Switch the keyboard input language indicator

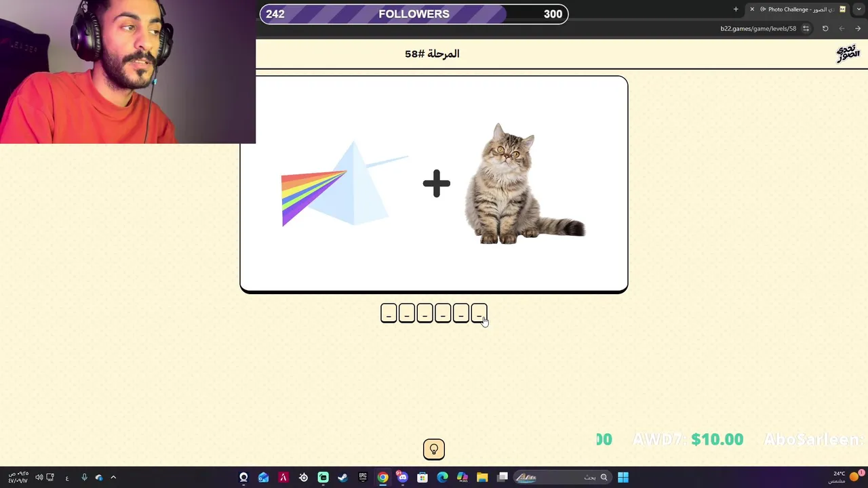pos(67,478)
